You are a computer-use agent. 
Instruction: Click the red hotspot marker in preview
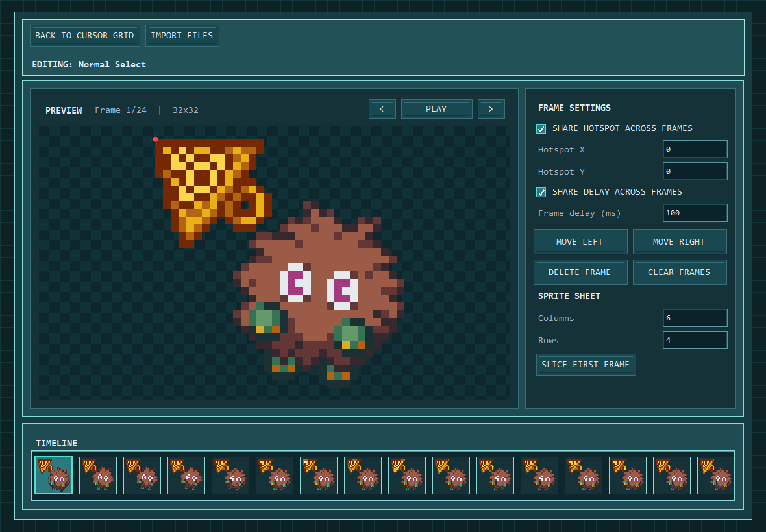[155, 139]
